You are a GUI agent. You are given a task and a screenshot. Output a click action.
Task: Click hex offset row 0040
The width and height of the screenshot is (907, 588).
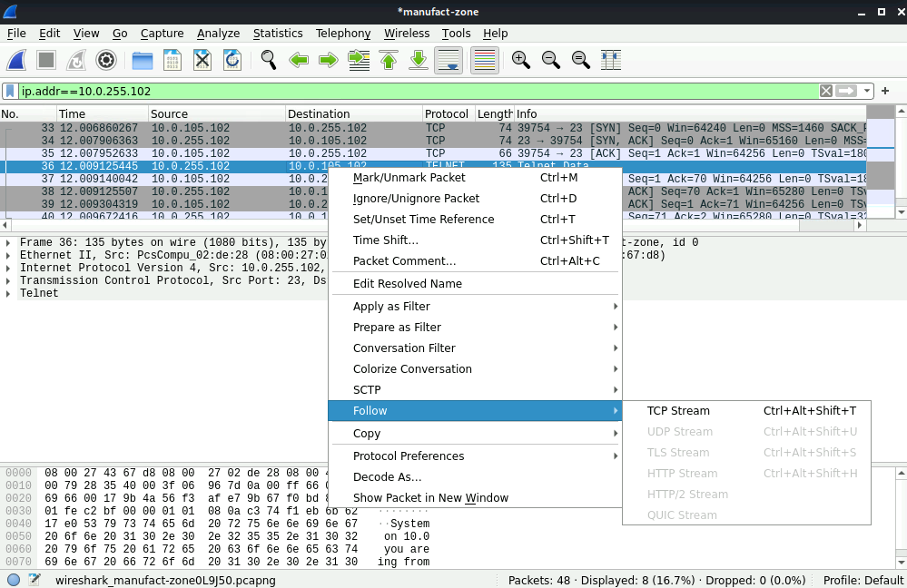[18, 524]
